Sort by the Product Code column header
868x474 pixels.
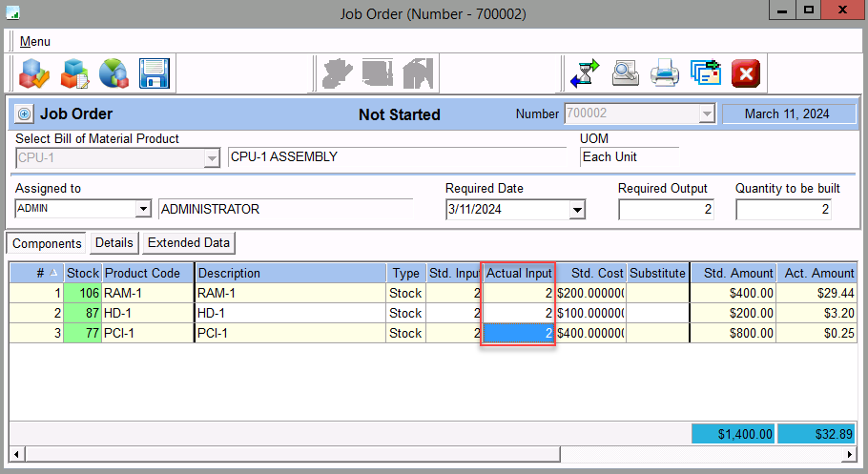pos(148,274)
